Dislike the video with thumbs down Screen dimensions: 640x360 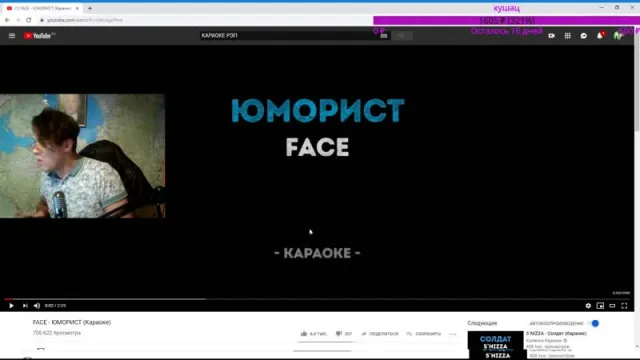coord(339,333)
